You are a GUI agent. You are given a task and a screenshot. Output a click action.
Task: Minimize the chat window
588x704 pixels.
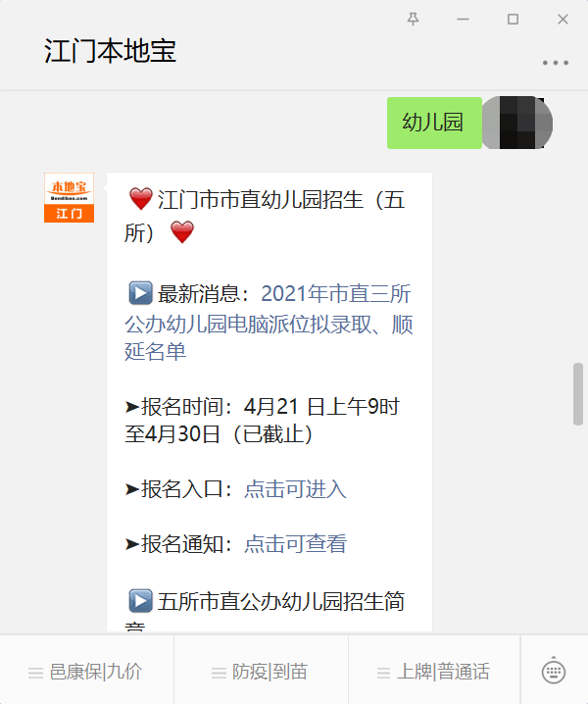click(463, 20)
